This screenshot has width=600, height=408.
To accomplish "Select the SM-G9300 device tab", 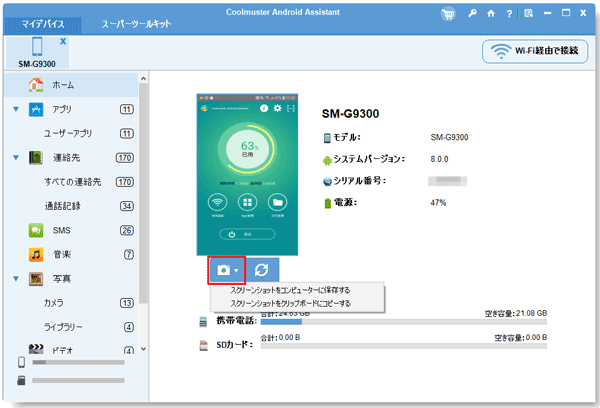I will [x=37, y=52].
